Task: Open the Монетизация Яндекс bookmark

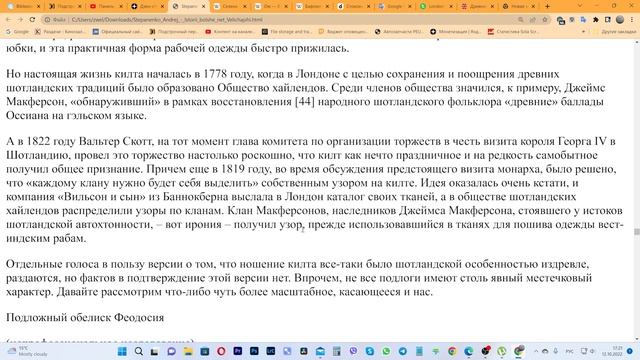Action: point(456,31)
